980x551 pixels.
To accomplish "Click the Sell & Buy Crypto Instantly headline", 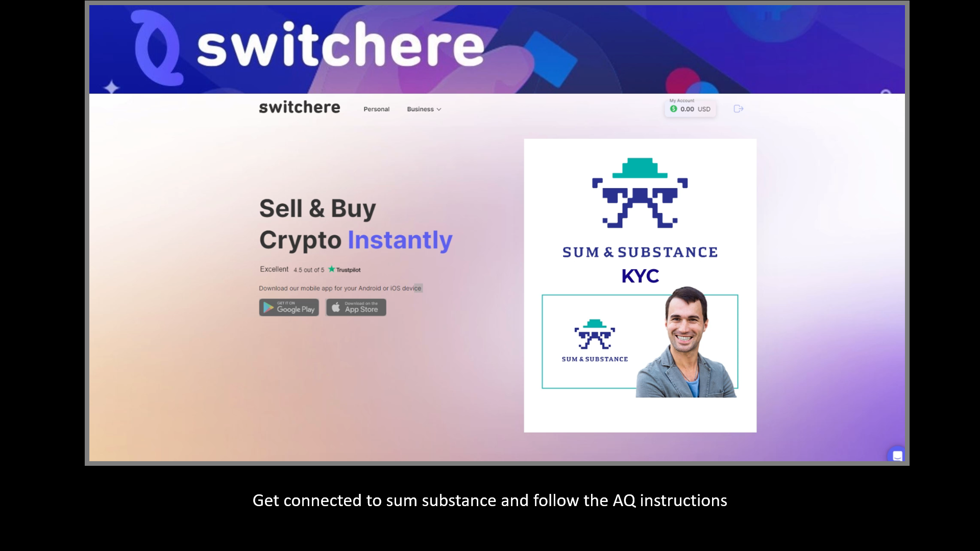I will pyautogui.click(x=356, y=224).
